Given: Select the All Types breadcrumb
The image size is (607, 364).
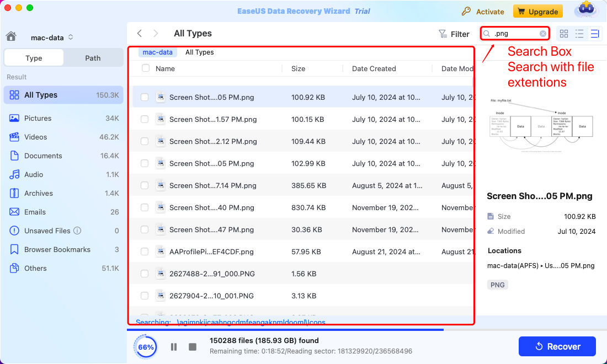Looking at the screenshot, I should pos(199,52).
